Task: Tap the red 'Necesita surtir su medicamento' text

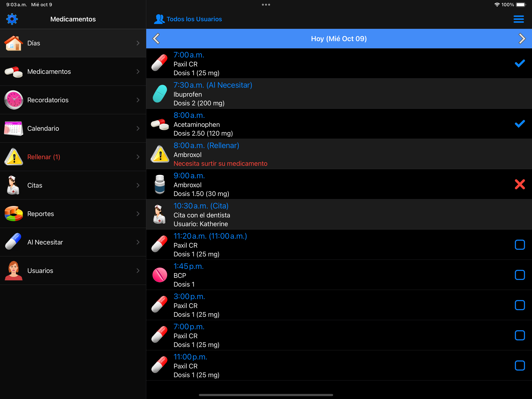Action: [x=220, y=164]
